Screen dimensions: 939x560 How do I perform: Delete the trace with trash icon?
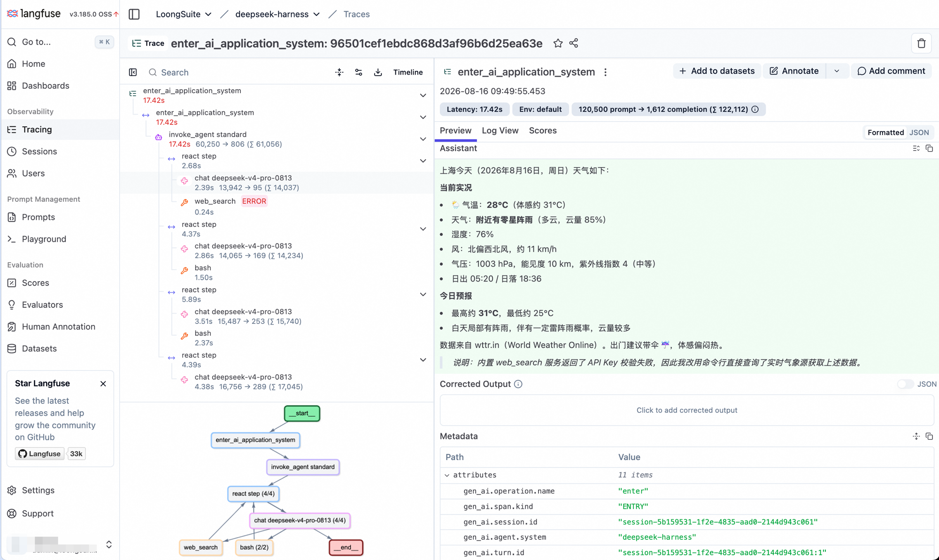point(921,43)
